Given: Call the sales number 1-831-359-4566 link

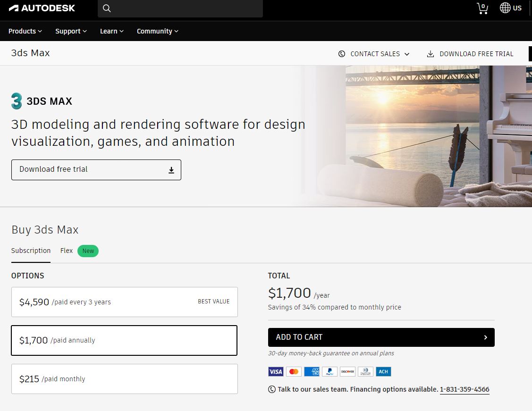Looking at the screenshot, I should (464, 389).
